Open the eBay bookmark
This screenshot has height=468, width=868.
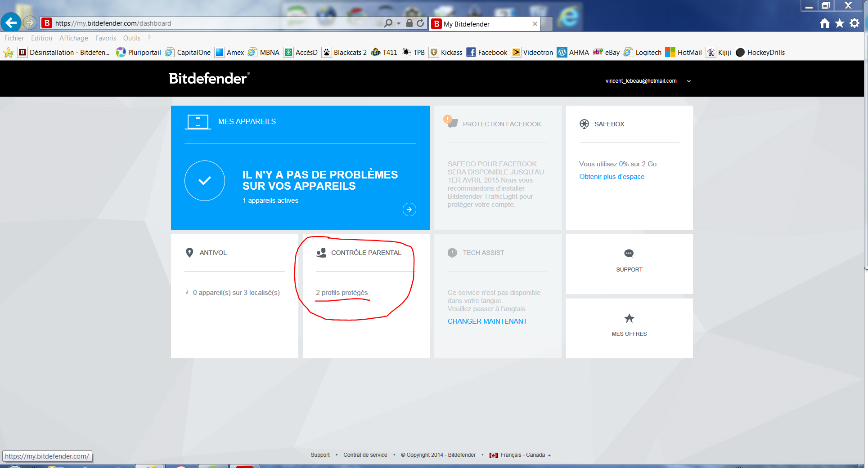(607, 53)
